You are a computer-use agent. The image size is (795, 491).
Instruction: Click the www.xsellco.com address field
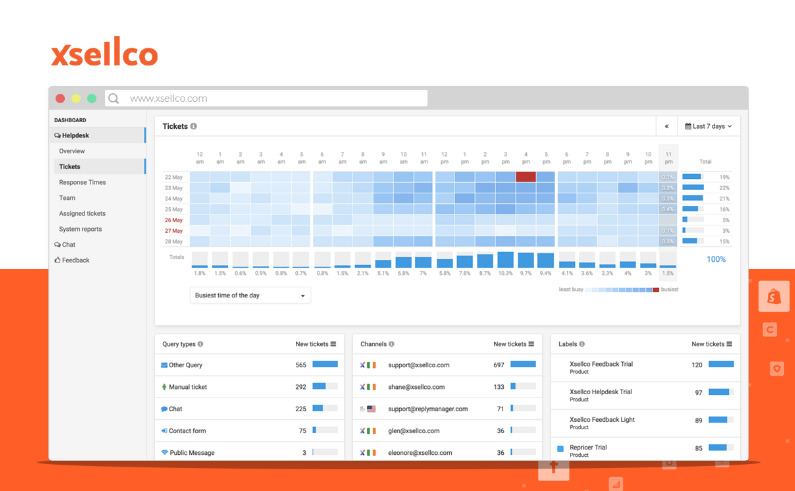[266, 98]
